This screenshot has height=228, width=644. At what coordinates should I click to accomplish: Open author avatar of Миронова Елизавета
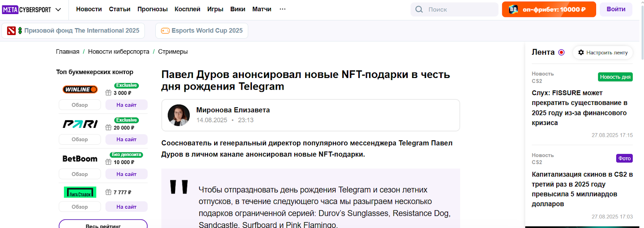pos(179,115)
